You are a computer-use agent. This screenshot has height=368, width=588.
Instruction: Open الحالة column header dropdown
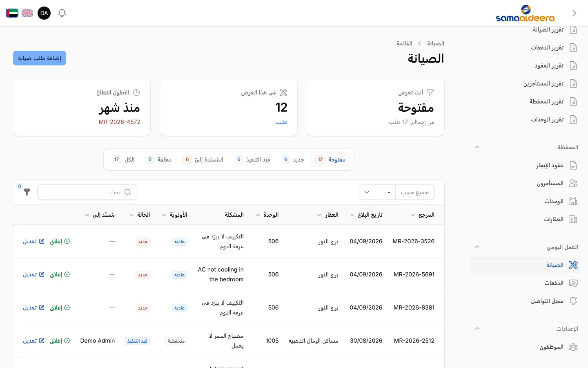click(140, 215)
